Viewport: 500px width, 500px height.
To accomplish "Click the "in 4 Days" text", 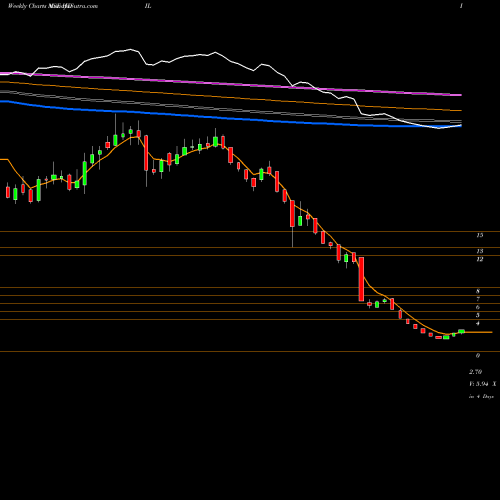I will click(x=481, y=397).
